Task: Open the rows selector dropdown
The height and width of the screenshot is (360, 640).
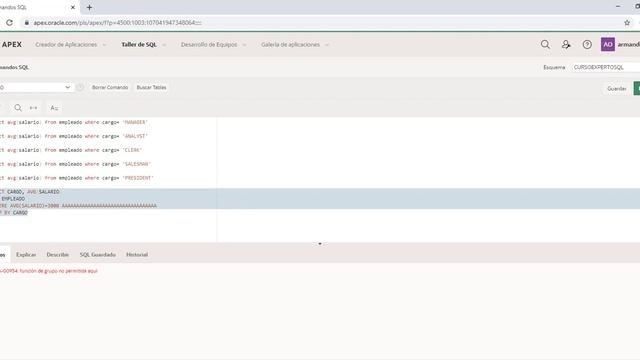Action: 37,87
